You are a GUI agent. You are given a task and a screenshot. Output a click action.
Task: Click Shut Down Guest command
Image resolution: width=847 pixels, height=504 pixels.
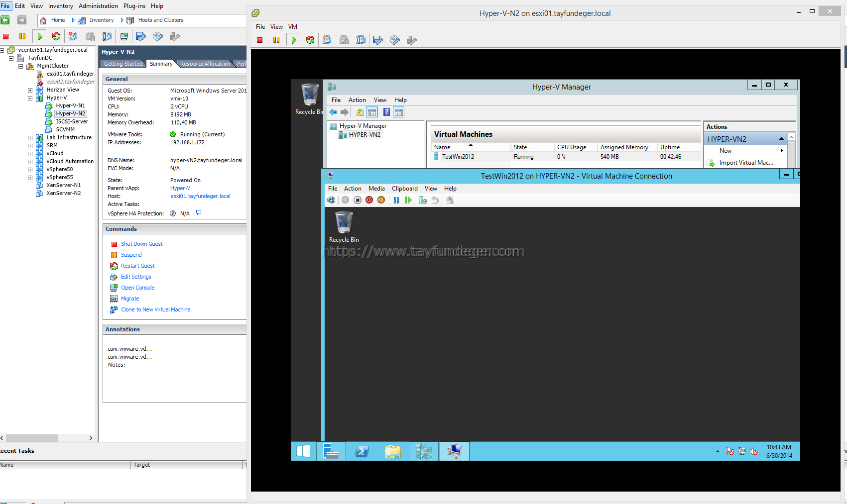[x=142, y=244]
